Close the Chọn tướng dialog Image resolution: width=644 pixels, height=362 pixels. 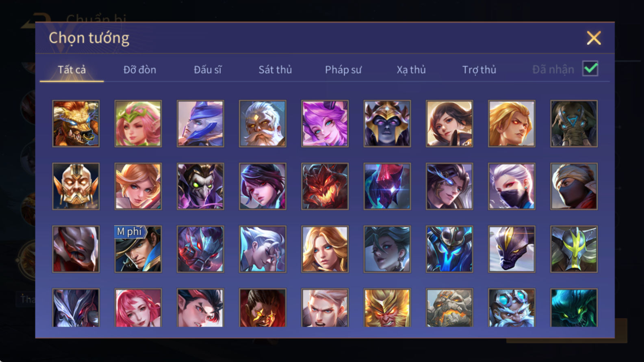click(594, 38)
